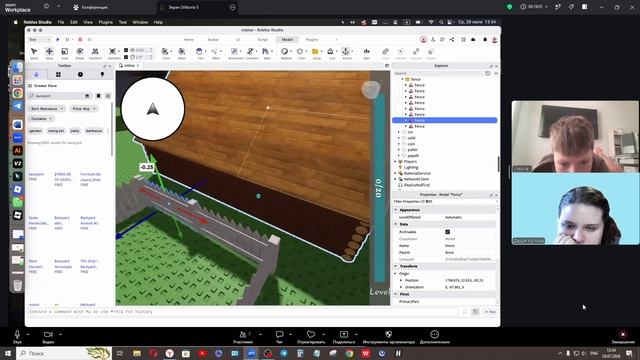
Task: Click Zoom microphone audio button
Action: 17,337
